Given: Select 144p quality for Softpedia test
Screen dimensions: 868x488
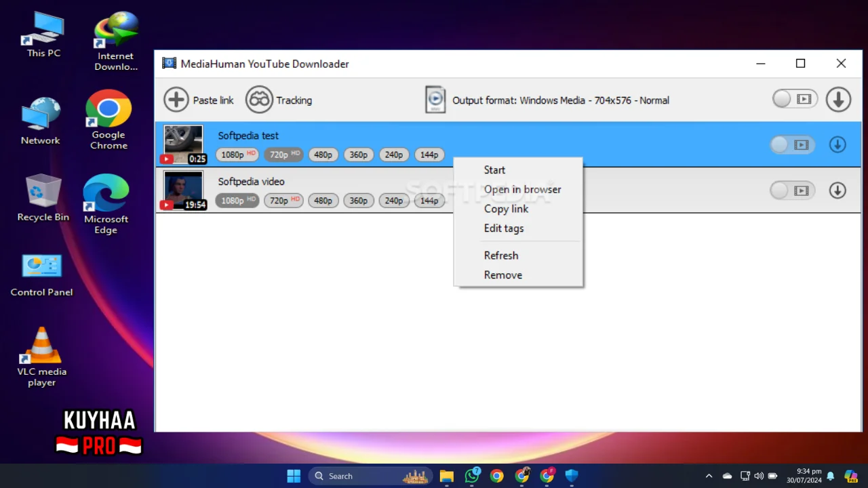Looking at the screenshot, I should pyautogui.click(x=429, y=155).
